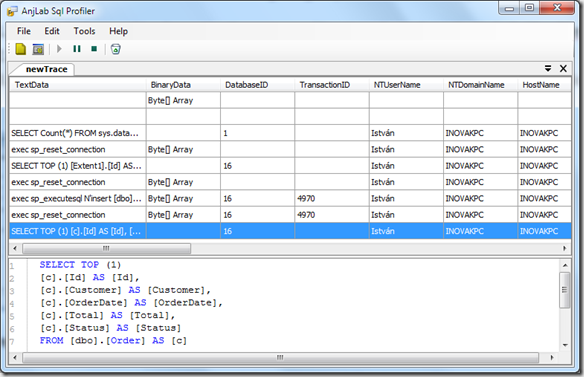The image size is (584, 377).
Task: Click the SQL pane horizontal scrollbar thumb
Action: pos(280,358)
